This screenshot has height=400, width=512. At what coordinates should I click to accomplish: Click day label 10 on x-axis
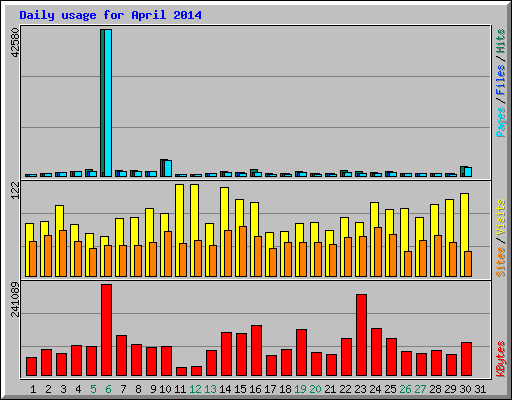[x=165, y=389]
